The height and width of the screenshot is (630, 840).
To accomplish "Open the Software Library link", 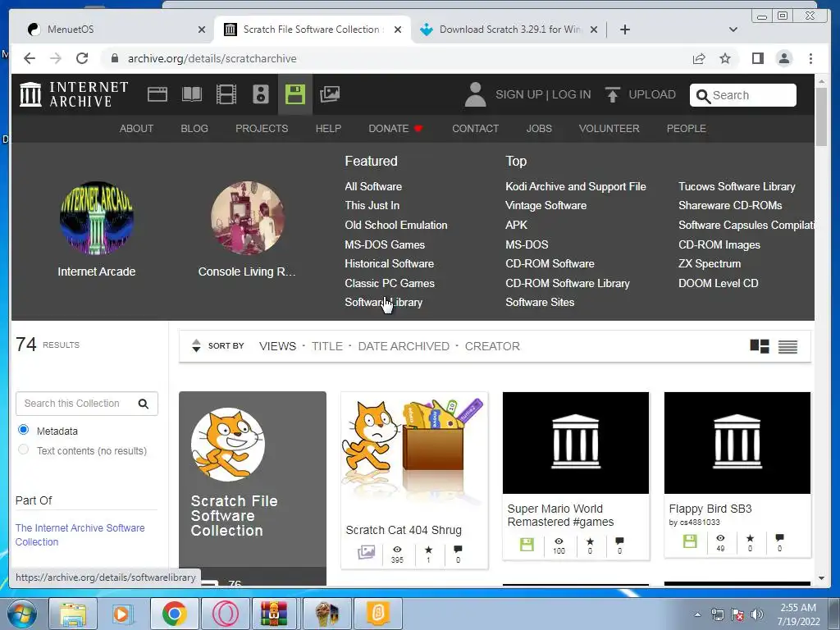I will click(384, 303).
